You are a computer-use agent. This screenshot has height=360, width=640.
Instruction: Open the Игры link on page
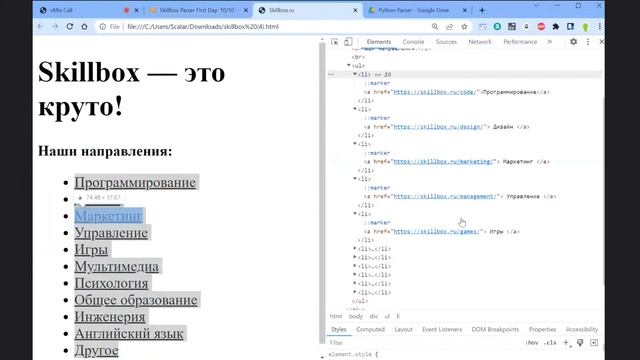tap(91, 249)
